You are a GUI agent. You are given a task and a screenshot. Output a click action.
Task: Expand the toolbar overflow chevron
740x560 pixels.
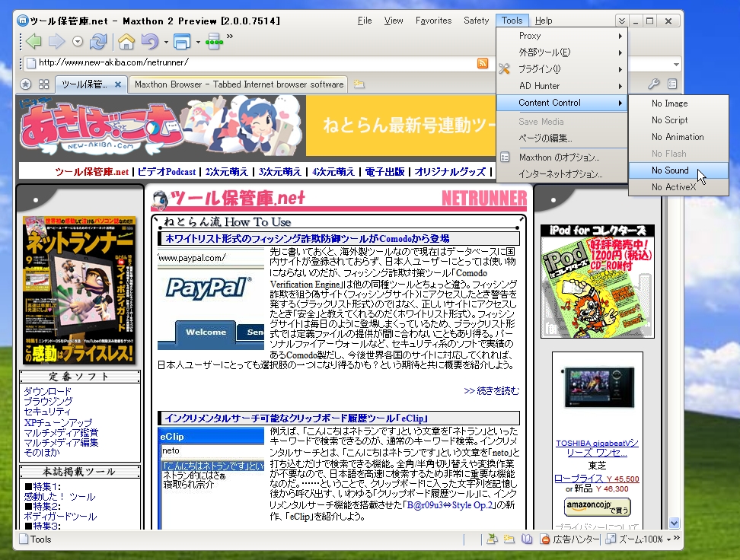(229, 37)
